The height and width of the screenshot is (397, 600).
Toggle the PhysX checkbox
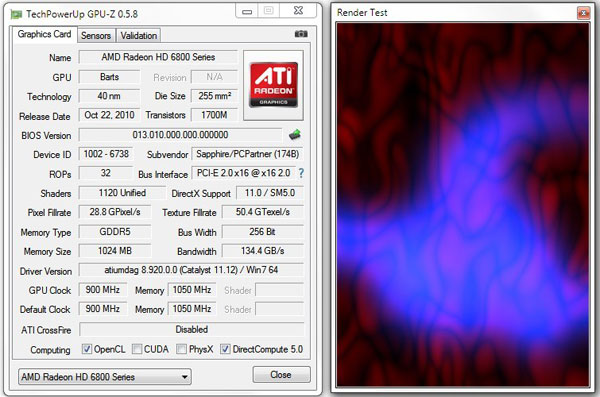point(181,349)
